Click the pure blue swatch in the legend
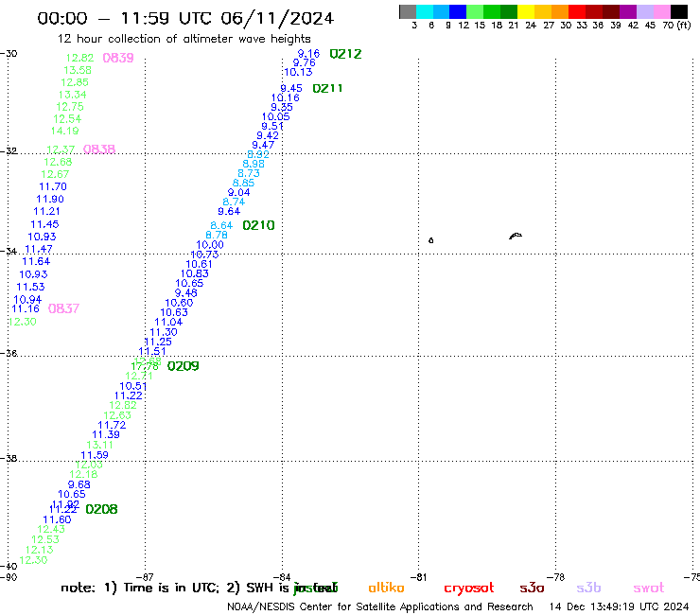 pos(458,11)
